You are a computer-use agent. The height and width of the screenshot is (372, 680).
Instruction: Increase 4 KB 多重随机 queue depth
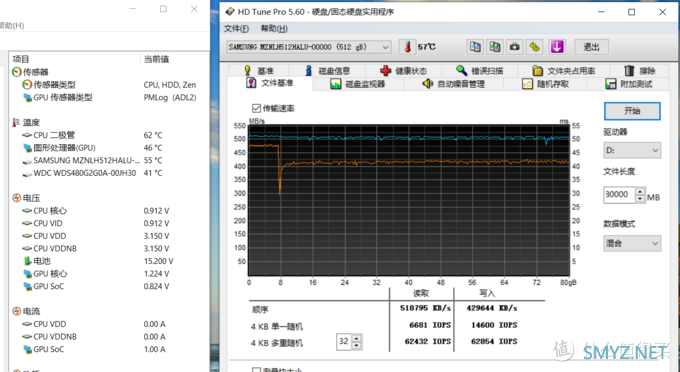[x=356, y=338]
